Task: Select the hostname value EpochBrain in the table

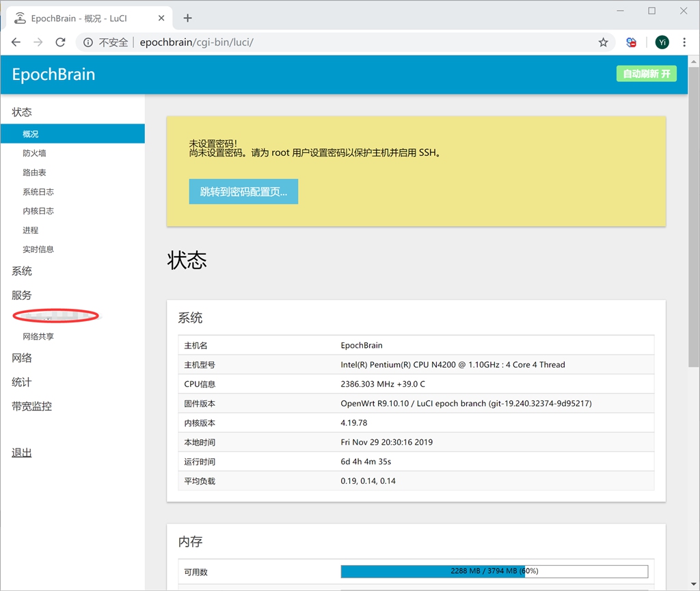Action: coord(362,345)
